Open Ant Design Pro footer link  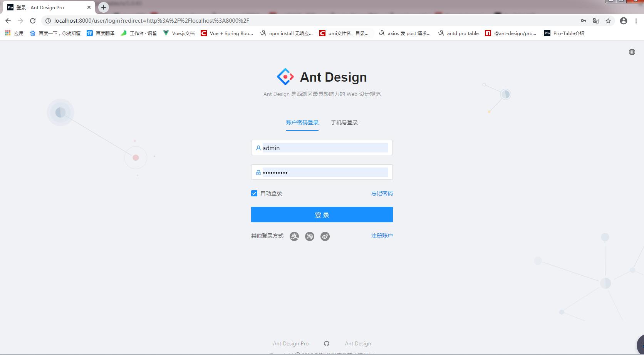(x=291, y=343)
